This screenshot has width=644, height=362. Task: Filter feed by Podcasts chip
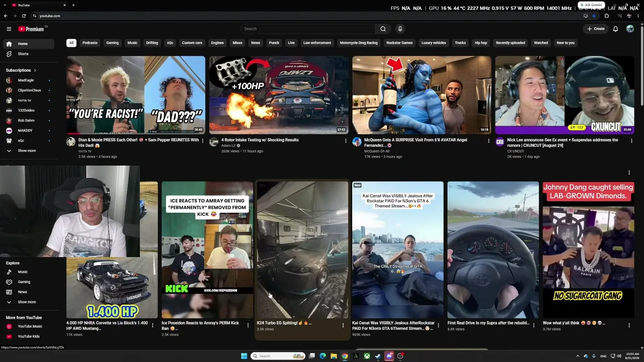pyautogui.click(x=90, y=43)
